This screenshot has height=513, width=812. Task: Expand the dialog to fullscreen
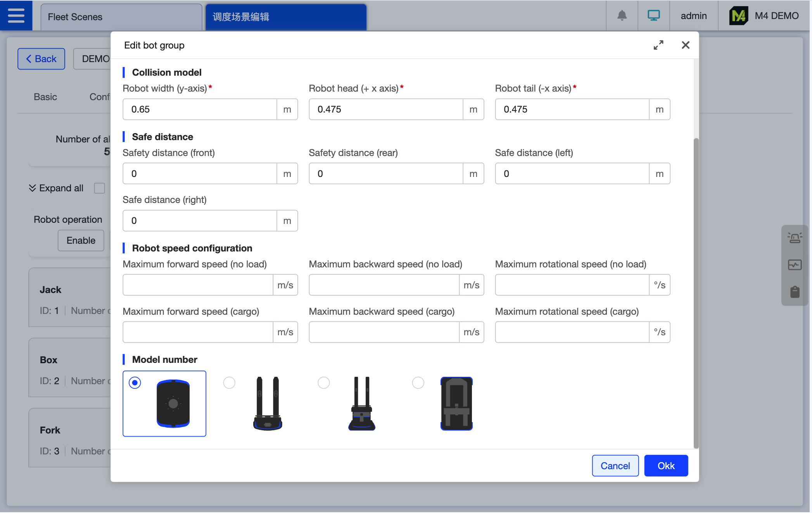point(658,45)
